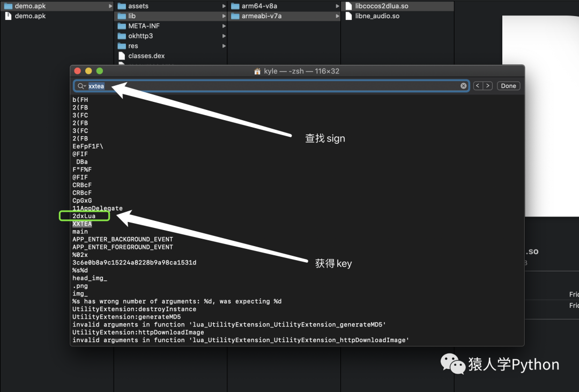Clear the xxtea search text with the x icon
The width and height of the screenshot is (579, 392).
463,86
